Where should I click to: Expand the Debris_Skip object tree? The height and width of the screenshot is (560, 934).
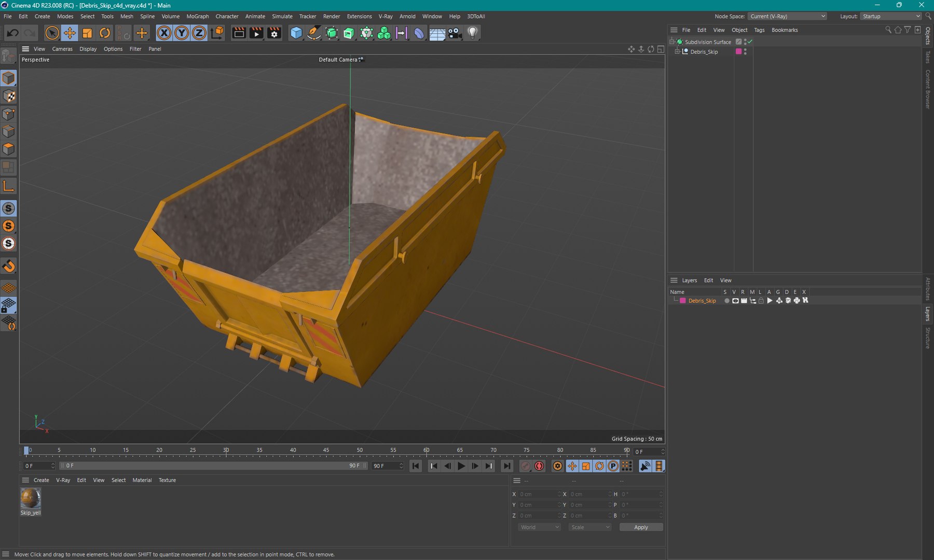click(677, 52)
